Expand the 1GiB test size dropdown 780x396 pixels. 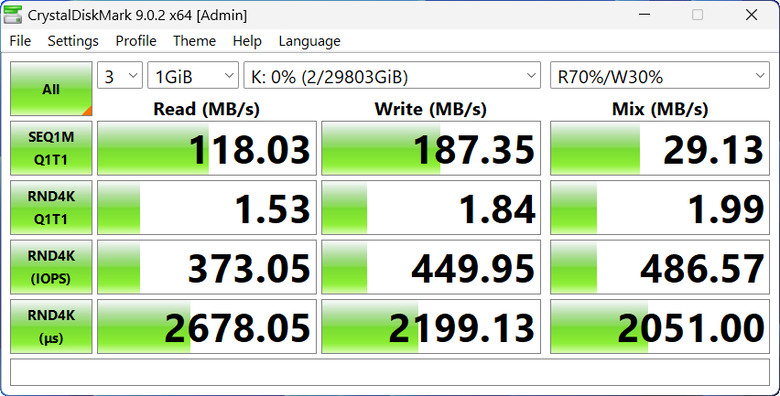click(x=193, y=76)
